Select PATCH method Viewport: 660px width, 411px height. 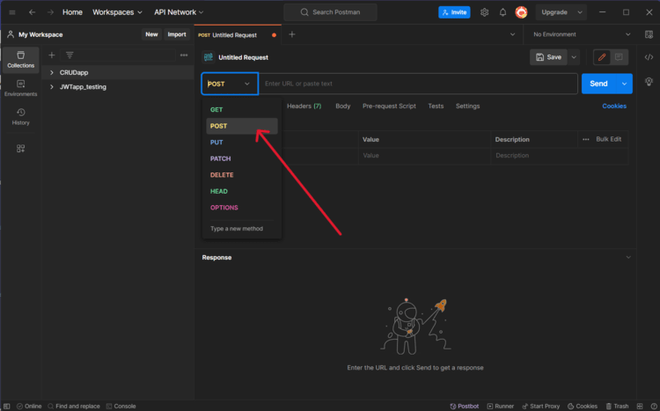[242, 159]
